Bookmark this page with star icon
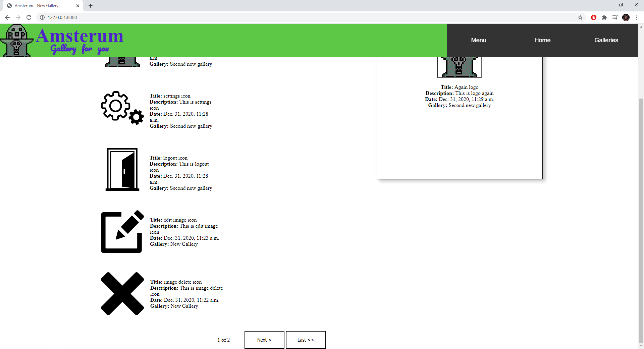 [x=580, y=17]
